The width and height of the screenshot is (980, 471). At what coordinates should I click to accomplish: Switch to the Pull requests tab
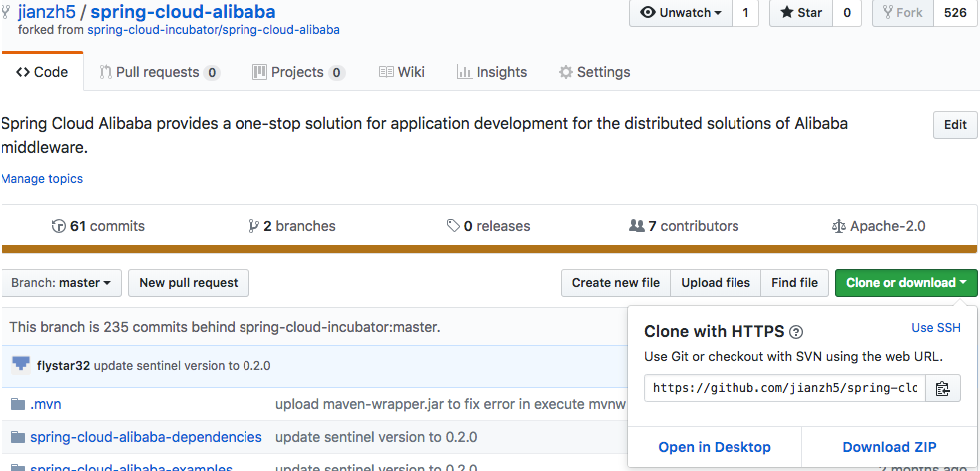point(159,72)
